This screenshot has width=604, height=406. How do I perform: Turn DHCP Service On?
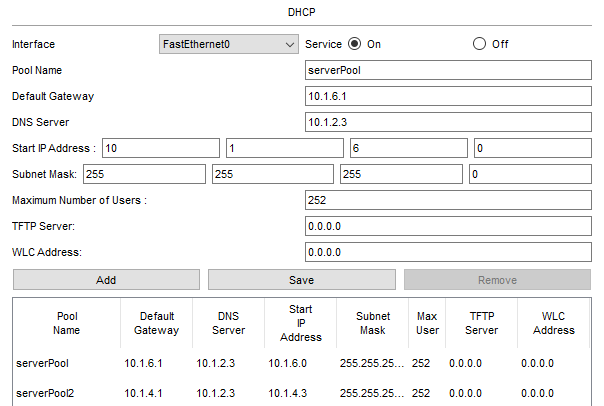(x=354, y=44)
